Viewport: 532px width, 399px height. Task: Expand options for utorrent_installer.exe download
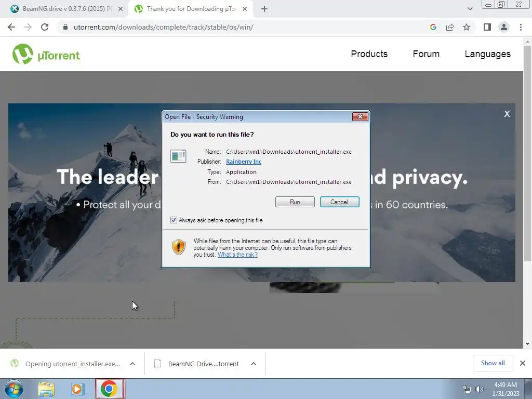tap(132, 364)
